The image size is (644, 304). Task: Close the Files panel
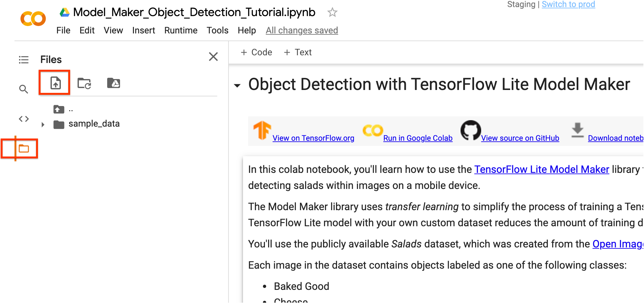[x=213, y=57]
